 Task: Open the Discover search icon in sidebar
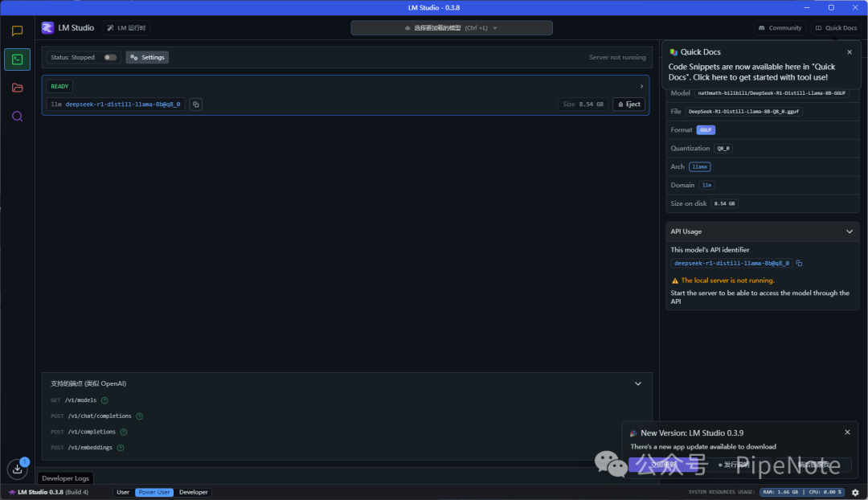(x=17, y=117)
